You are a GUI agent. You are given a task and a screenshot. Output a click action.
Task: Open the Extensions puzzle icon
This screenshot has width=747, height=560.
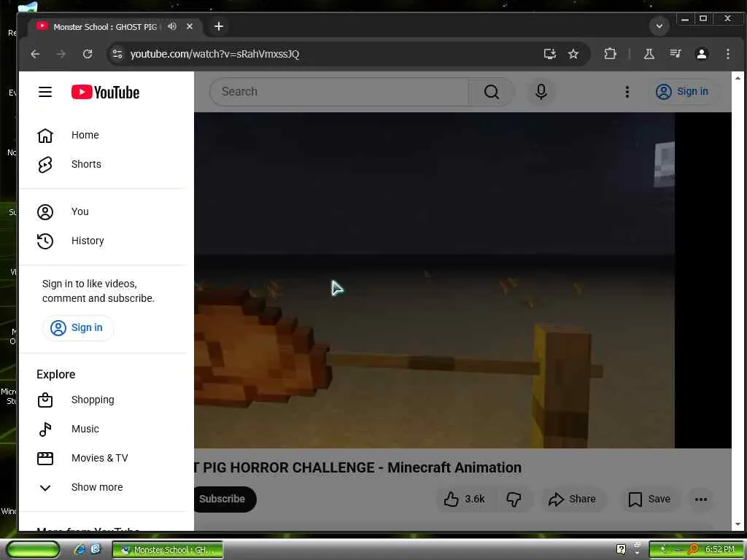click(611, 54)
